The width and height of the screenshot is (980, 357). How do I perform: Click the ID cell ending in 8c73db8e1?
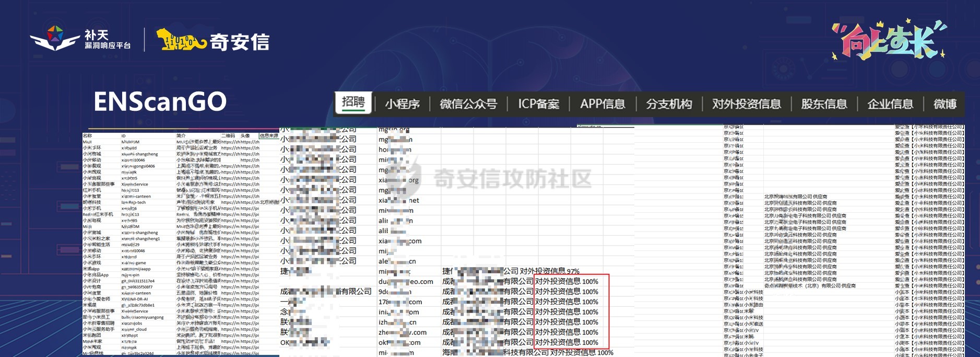click(x=138, y=305)
